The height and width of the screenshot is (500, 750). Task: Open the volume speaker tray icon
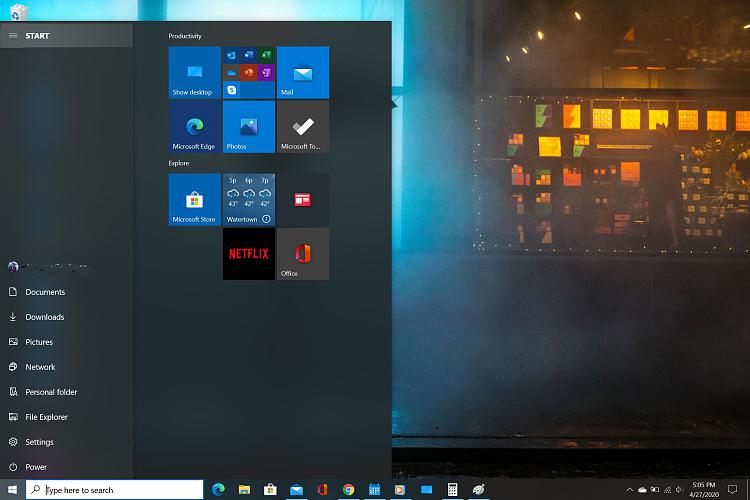click(679, 489)
